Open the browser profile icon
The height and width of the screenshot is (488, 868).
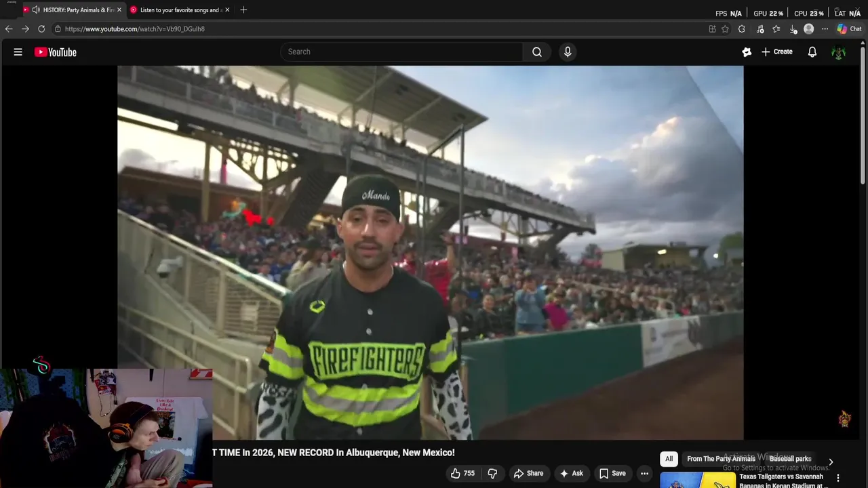tap(808, 29)
